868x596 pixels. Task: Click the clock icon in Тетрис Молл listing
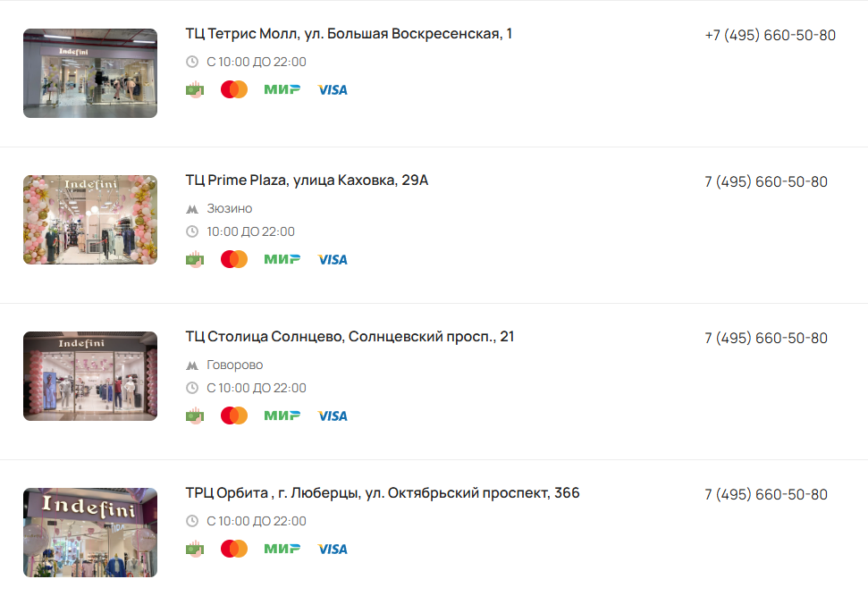(x=192, y=62)
